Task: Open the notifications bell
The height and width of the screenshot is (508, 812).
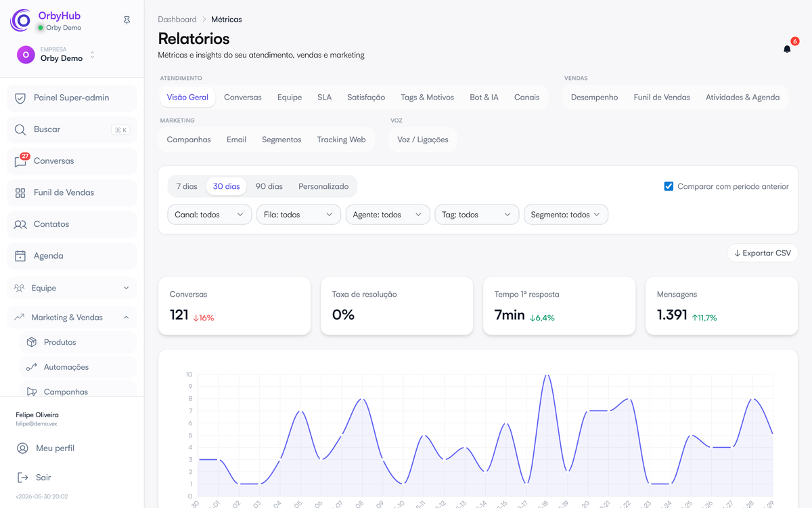Action: (x=787, y=49)
